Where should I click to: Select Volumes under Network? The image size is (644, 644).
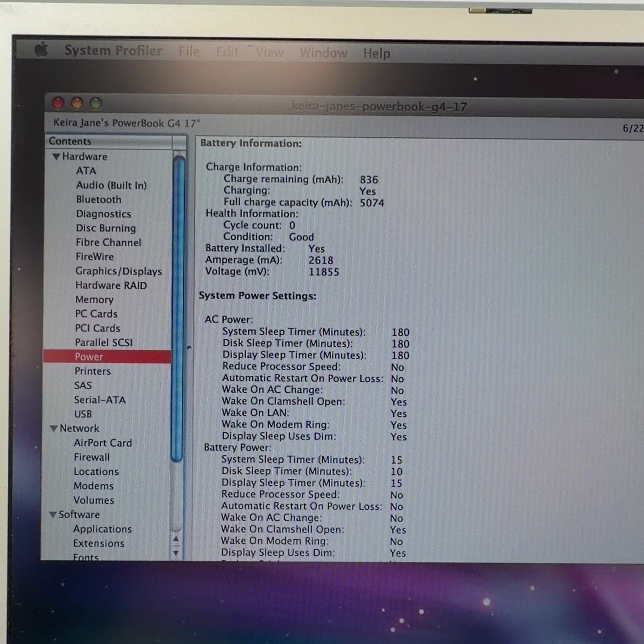point(94,500)
